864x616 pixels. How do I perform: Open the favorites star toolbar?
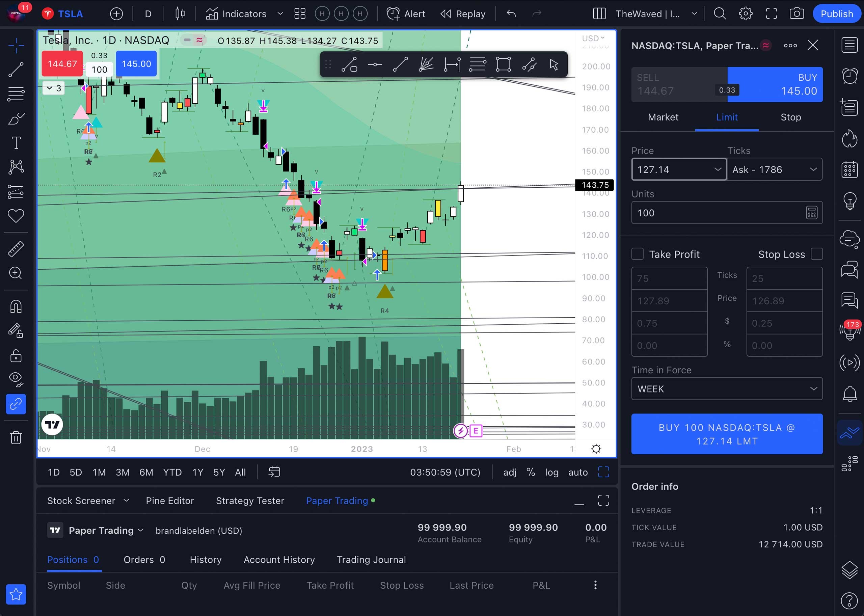[x=16, y=594]
